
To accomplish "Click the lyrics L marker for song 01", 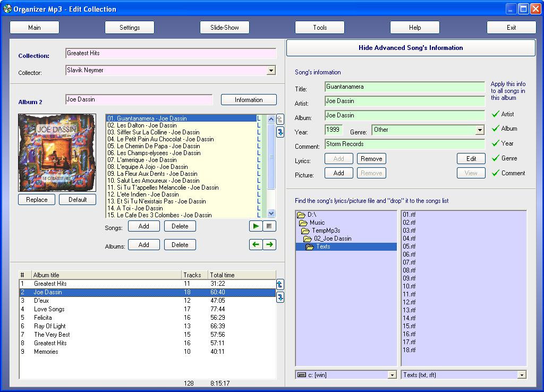I will (x=259, y=118).
